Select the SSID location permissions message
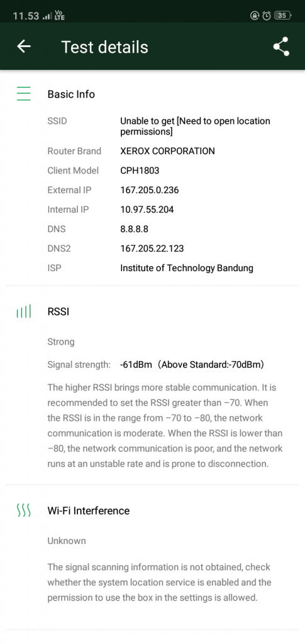The image size is (305, 644). coord(195,126)
